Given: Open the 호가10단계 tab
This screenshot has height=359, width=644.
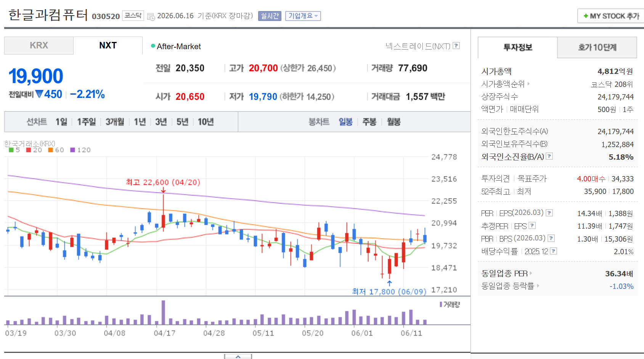Looking at the screenshot, I should click(597, 47).
